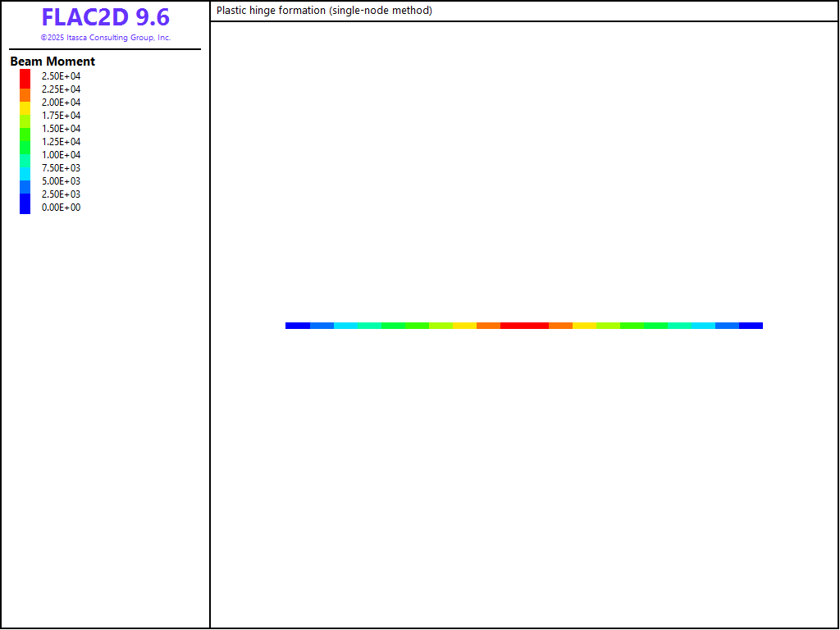Click the yellow beam segment on right half
The width and height of the screenshot is (840, 630).
(x=584, y=326)
